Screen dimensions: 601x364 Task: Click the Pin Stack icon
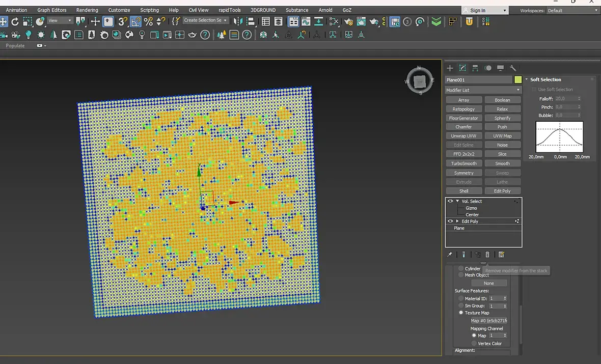[450, 255]
